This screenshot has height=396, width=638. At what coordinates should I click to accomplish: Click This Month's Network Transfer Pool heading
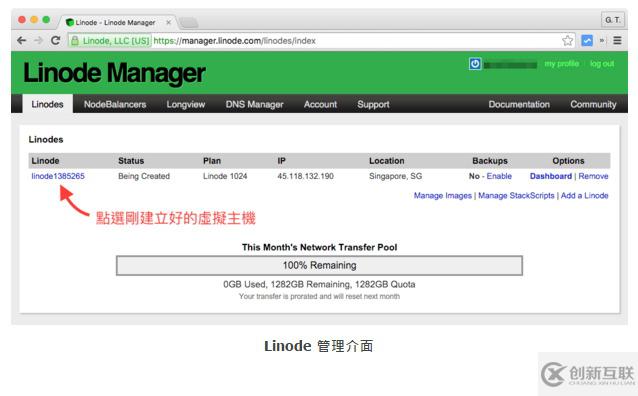[319, 247]
